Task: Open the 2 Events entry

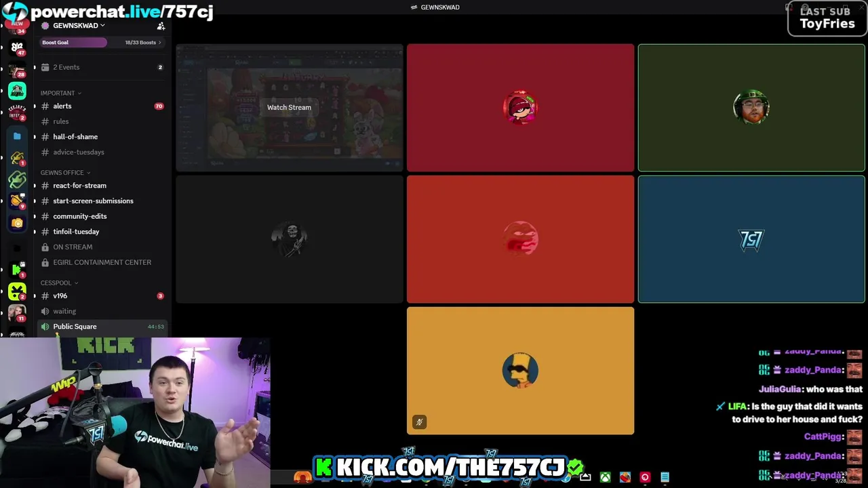Action: [102, 67]
